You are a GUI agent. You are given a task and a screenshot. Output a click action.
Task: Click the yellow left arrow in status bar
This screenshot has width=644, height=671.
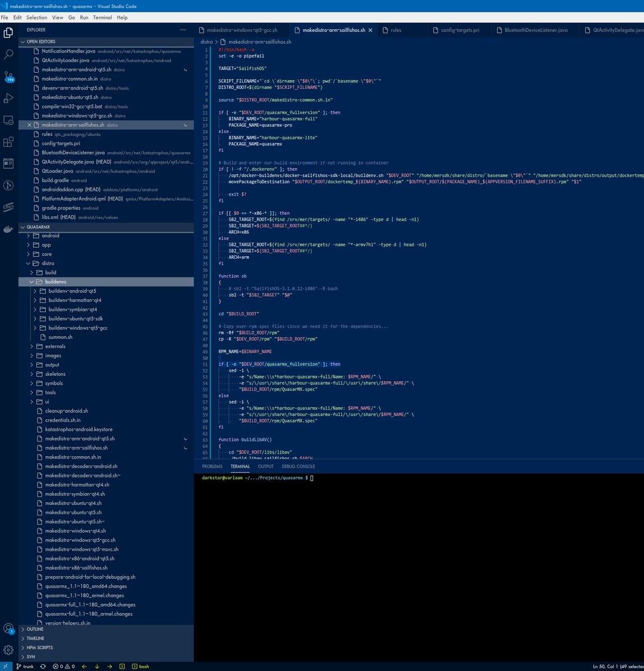[84, 667]
